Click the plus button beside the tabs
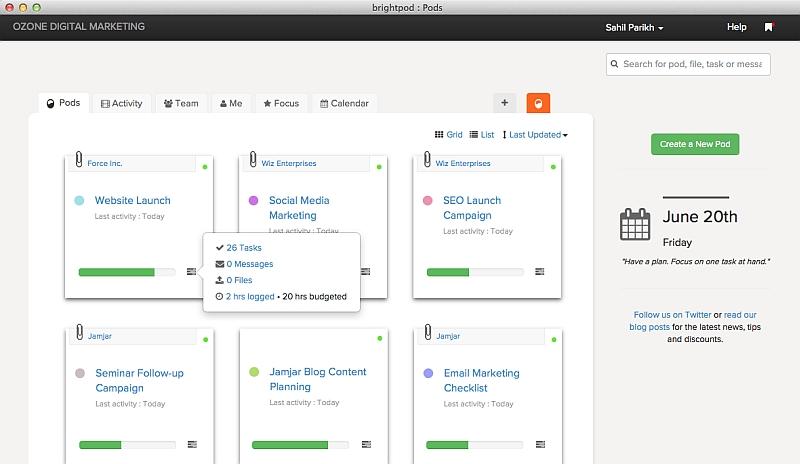This screenshot has width=800, height=464. tap(505, 102)
